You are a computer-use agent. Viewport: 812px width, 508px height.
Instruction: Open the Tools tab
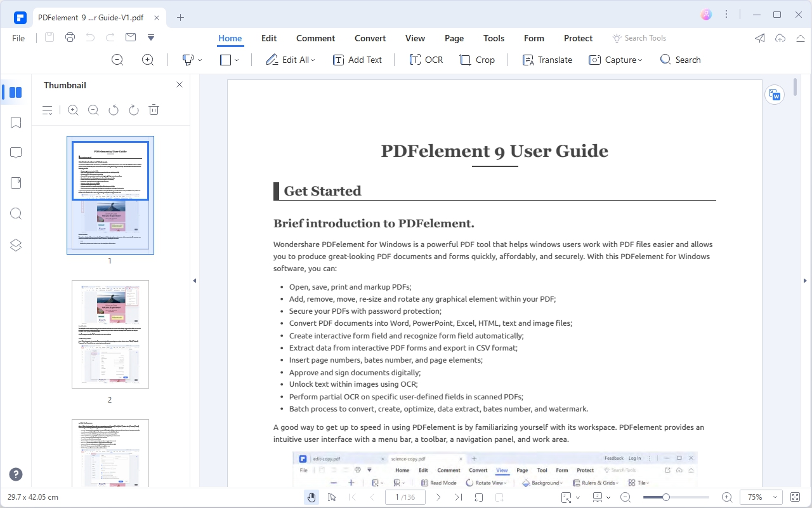click(494, 38)
